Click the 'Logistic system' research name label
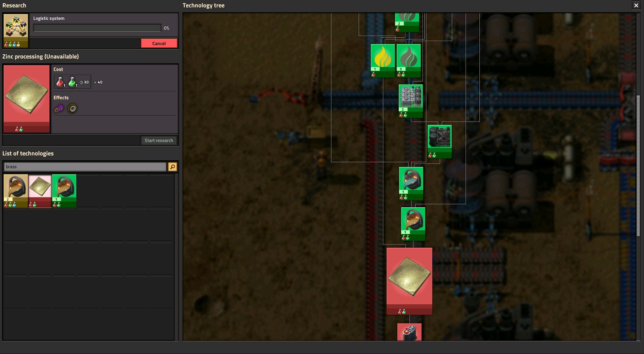 tap(49, 18)
